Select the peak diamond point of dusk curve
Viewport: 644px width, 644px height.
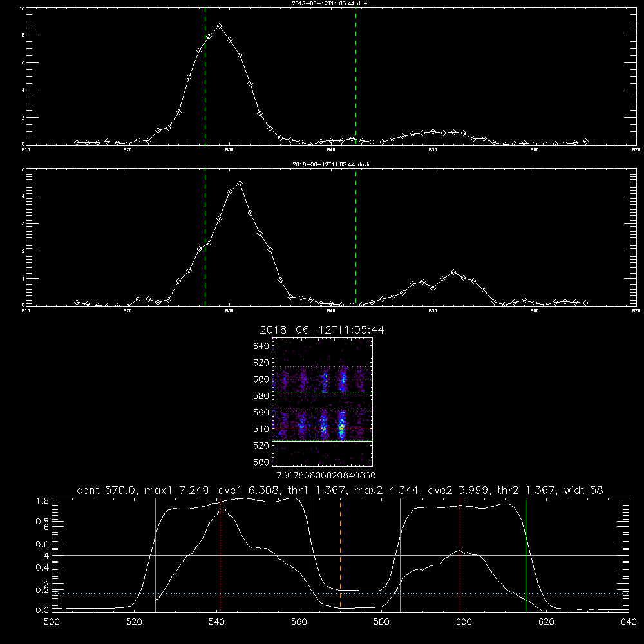pos(240,183)
